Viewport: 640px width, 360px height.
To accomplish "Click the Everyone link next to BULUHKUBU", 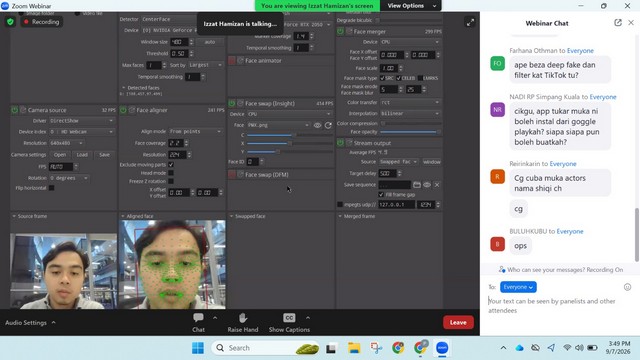I will tap(570, 231).
